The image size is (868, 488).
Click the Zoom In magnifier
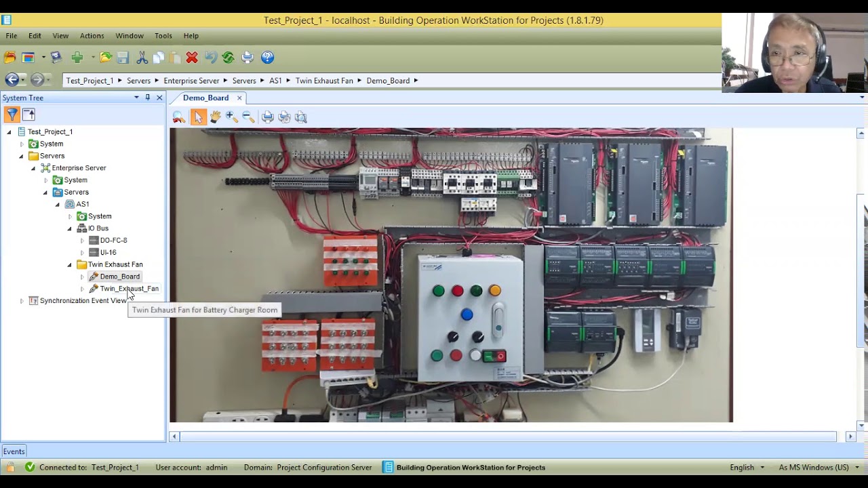(231, 117)
